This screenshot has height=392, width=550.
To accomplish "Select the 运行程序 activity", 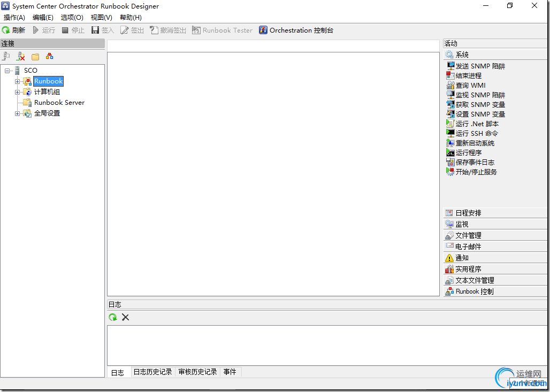I will tap(464, 153).
